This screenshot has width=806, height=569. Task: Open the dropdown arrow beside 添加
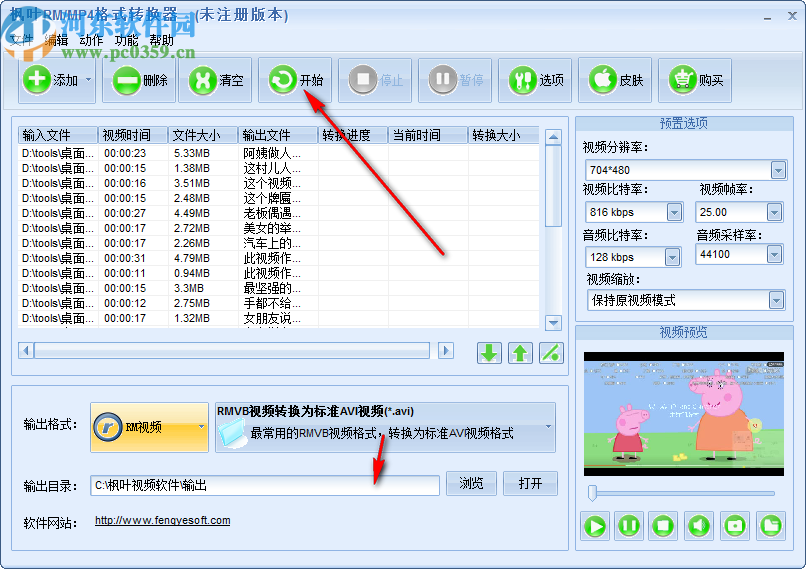88,80
